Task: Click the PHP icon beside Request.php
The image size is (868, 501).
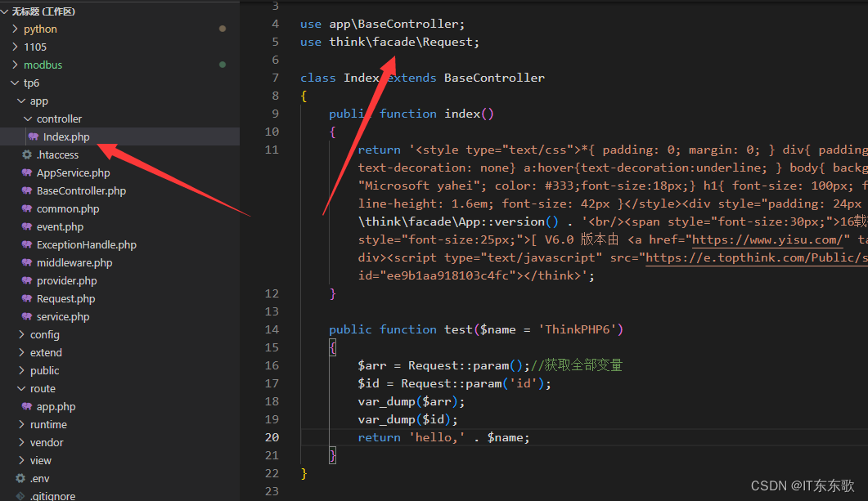Action: click(x=26, y=298)
